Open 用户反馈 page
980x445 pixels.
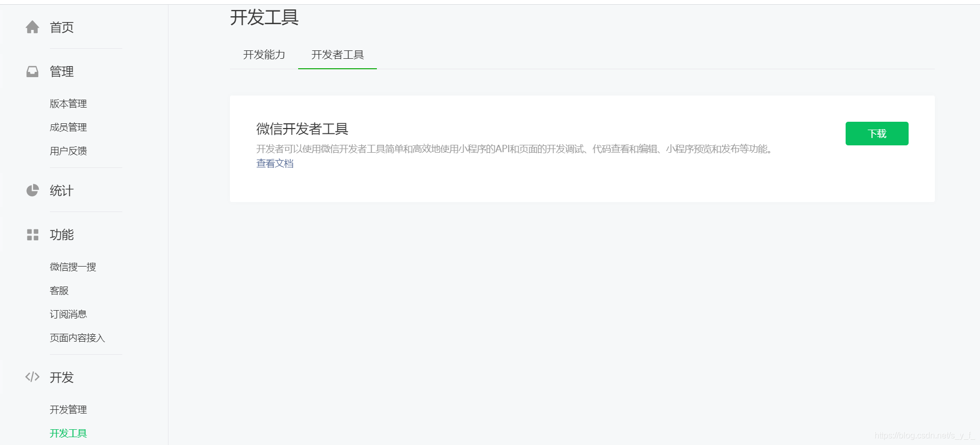68,151
